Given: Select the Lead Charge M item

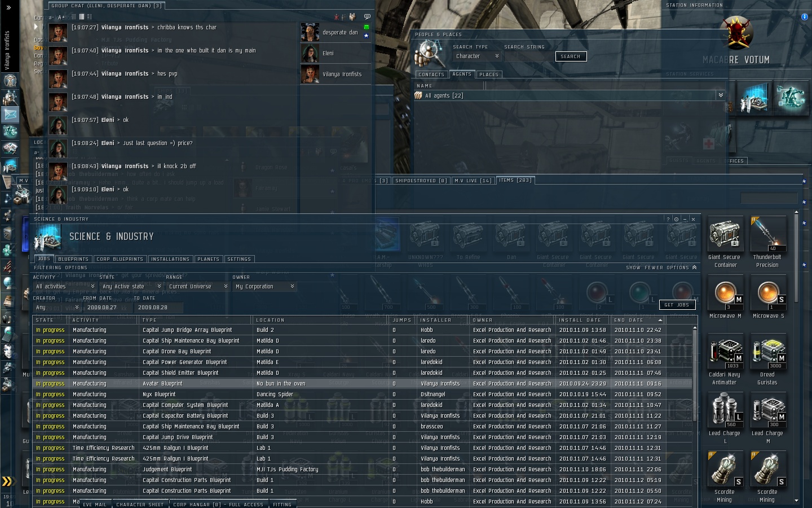Looking at the screenshot, I should (x=768, y=418).
